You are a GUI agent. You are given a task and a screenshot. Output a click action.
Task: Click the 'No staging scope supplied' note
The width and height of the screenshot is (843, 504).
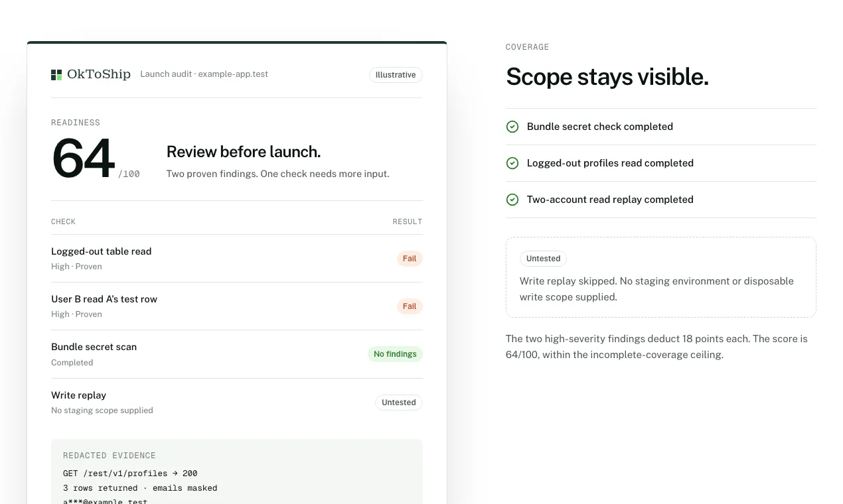(x=102, y=410)
